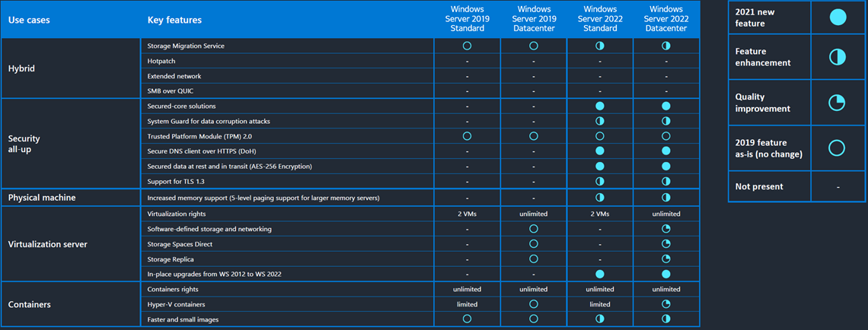Viewport: 868px width, 330px height.
Task: Click the Containers rights feature text
Action: [173, 288]
